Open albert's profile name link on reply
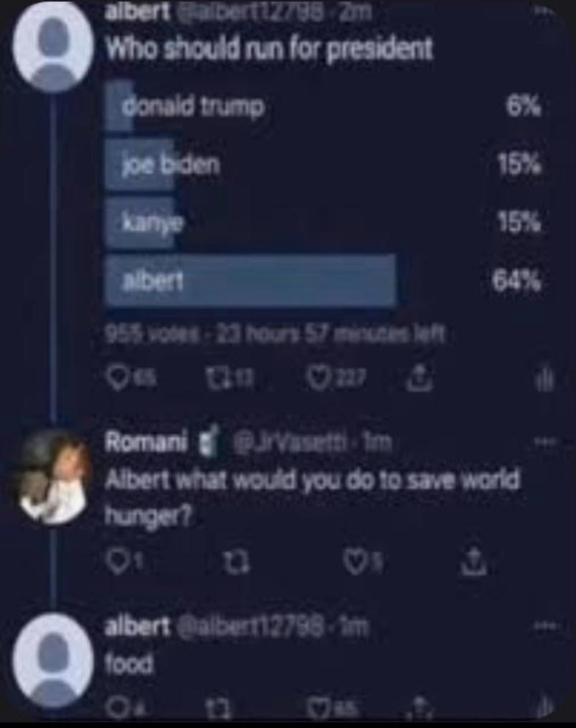This screenshot has height=728, width=576. (137, 626)
